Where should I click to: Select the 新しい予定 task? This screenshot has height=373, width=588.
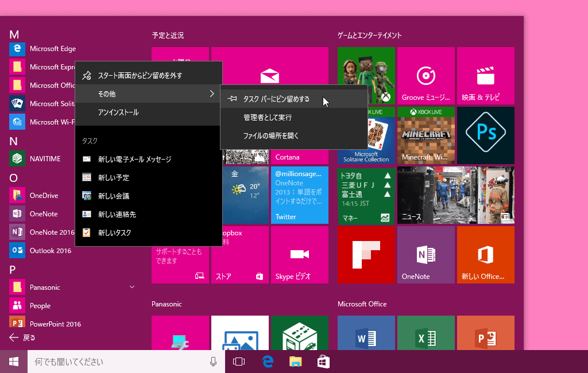pyautogui.click(x=149, y=178)
